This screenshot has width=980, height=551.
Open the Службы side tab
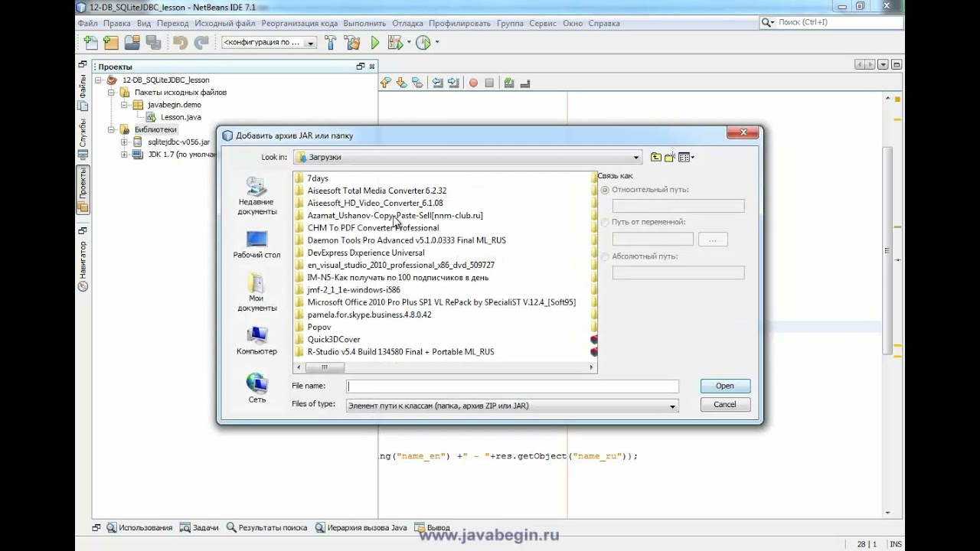(x=83, y=139)
